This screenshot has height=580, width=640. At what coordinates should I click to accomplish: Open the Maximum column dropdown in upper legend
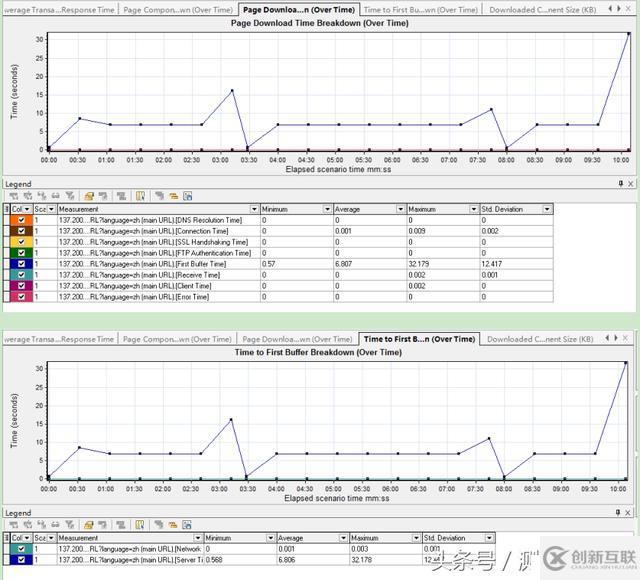[473, 209]
